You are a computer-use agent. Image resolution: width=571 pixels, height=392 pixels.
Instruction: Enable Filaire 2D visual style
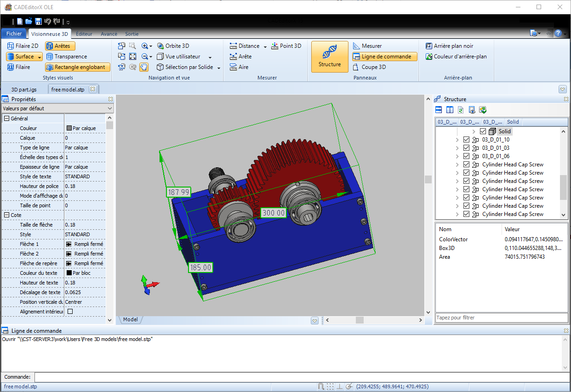[23, 46]
